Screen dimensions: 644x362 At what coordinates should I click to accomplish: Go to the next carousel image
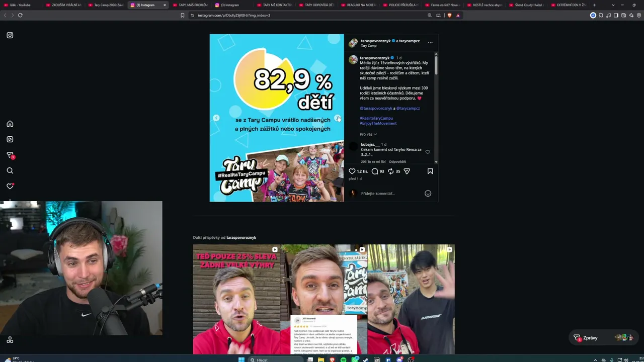(338, 118)
